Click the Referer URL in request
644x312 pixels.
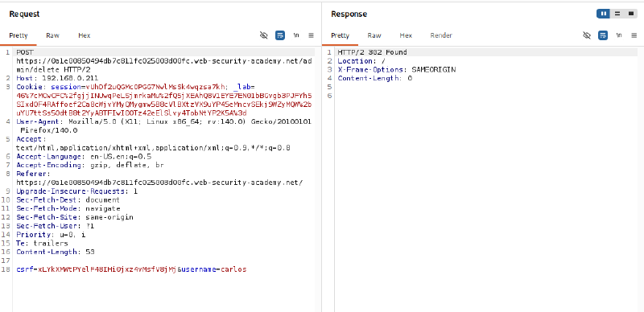(x=159, y=183)
